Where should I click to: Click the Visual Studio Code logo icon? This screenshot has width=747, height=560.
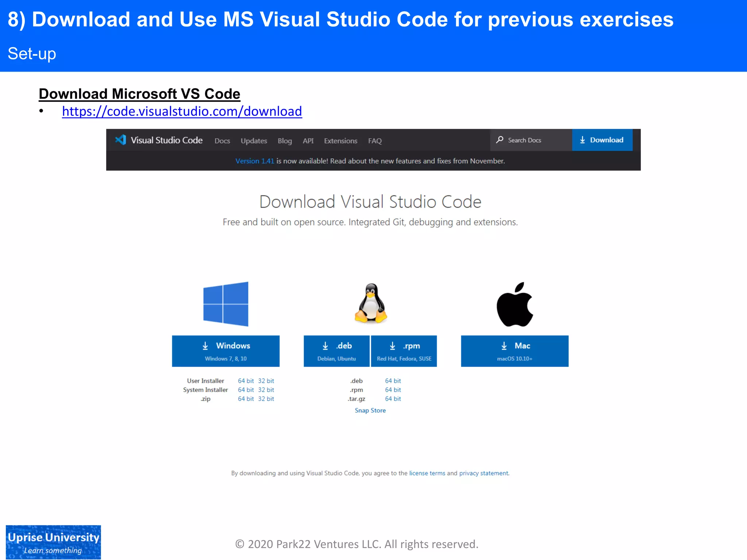[121, 140]
